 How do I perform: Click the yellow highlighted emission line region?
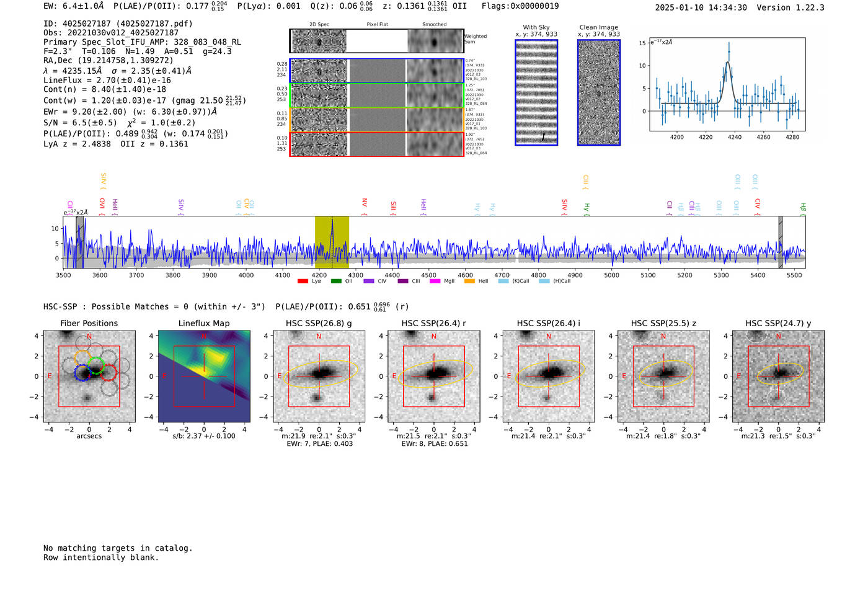tap(332, 242)
